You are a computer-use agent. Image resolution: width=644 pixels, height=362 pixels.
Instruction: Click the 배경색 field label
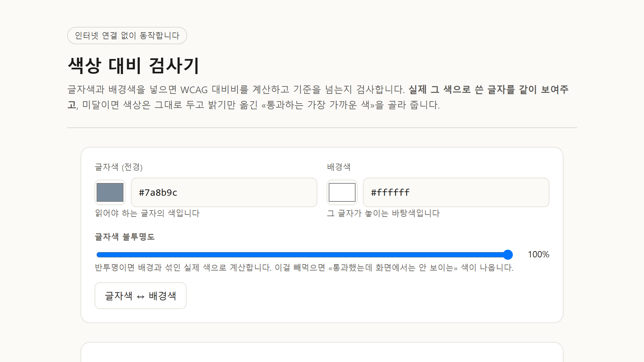click(339, 167)
